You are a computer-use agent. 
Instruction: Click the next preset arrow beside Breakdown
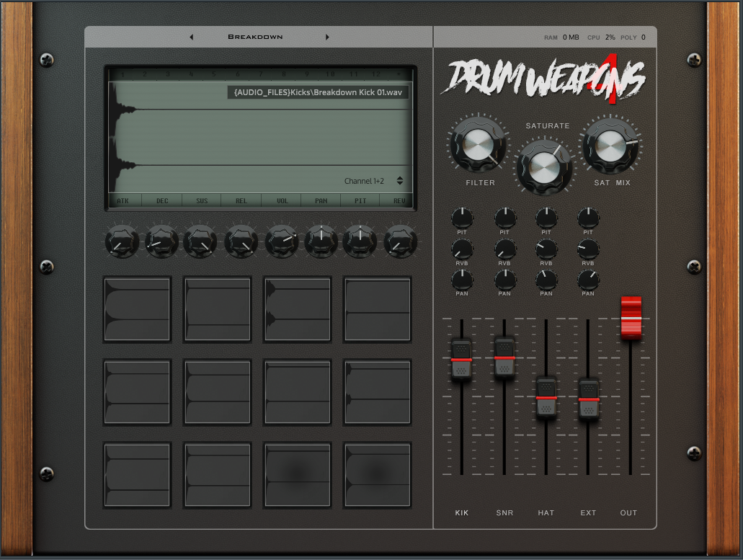(x=327, y=37)
